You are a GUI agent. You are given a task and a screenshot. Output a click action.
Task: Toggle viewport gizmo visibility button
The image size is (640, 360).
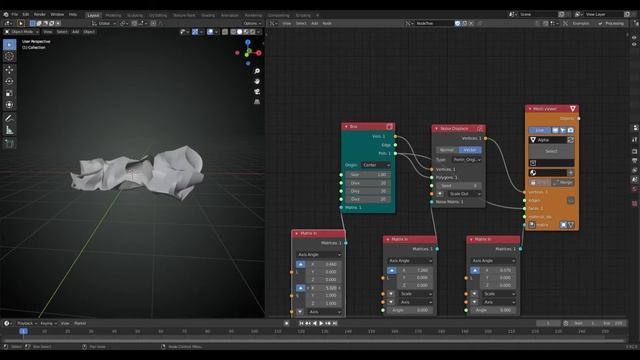pyautogui.click(x=195, y=31)
